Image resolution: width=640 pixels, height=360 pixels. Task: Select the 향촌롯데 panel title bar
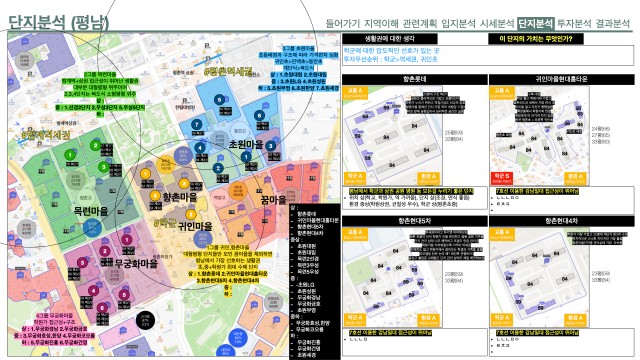(415, 79)
